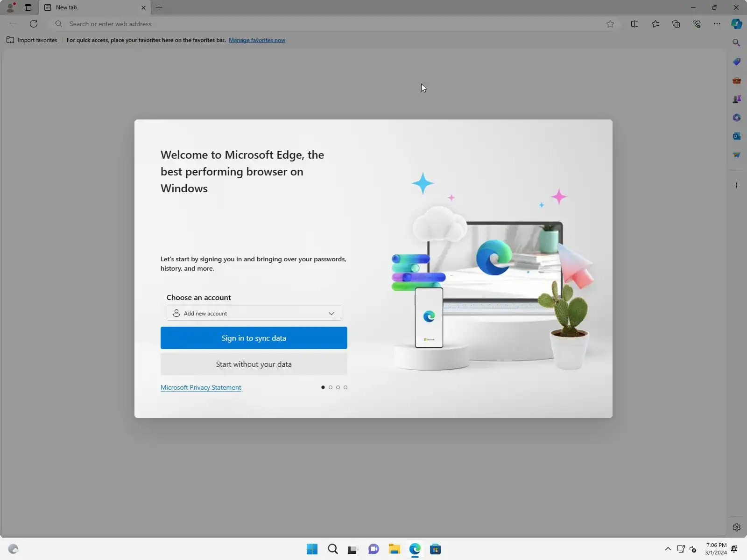
Task: Open the network status tray icon
Action: (x=681, y=549)
